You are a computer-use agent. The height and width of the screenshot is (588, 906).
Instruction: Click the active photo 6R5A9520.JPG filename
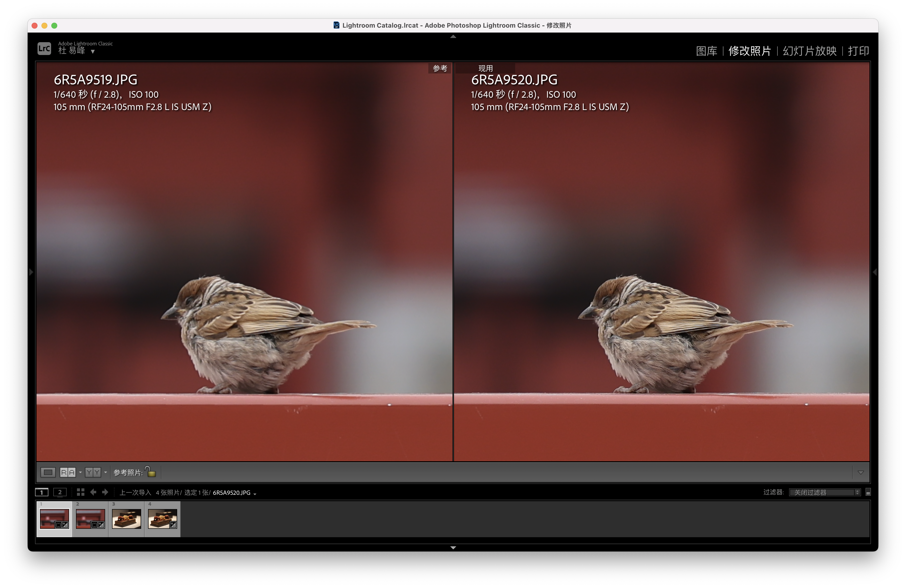(x=514, y=80)
